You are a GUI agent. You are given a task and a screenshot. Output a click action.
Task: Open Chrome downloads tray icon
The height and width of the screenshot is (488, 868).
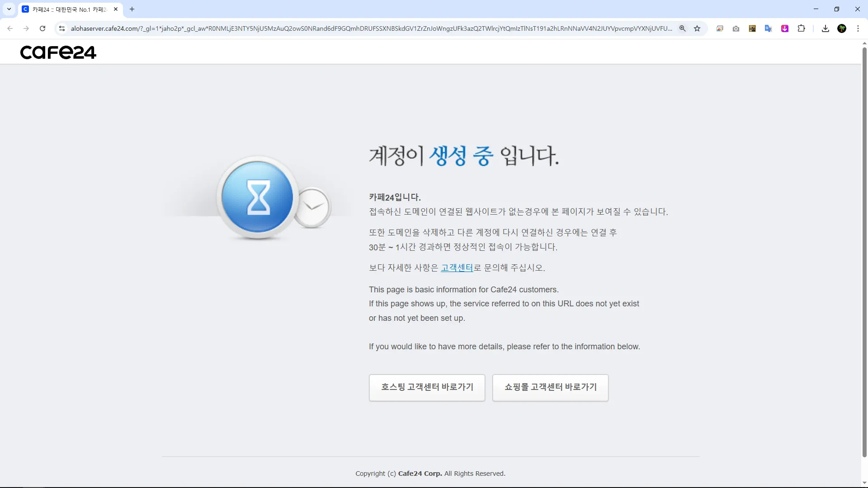click(x=826, y=28)
